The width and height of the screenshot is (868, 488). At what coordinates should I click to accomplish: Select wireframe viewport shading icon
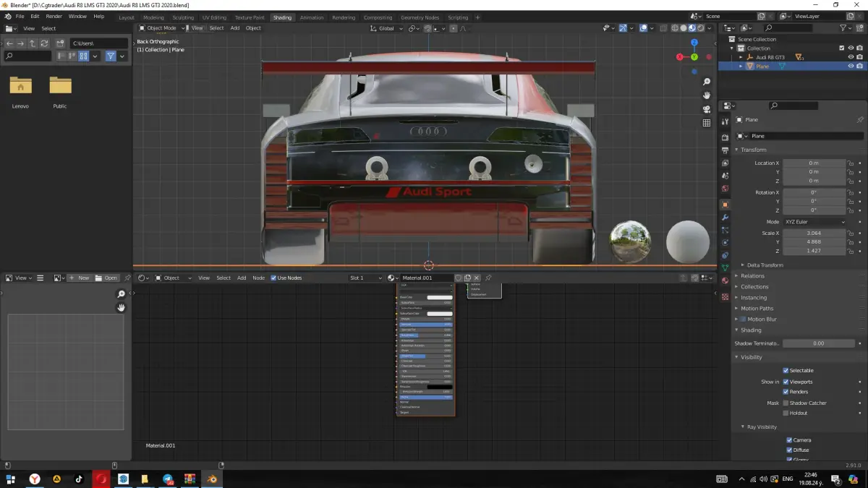(x=674, y=28)
